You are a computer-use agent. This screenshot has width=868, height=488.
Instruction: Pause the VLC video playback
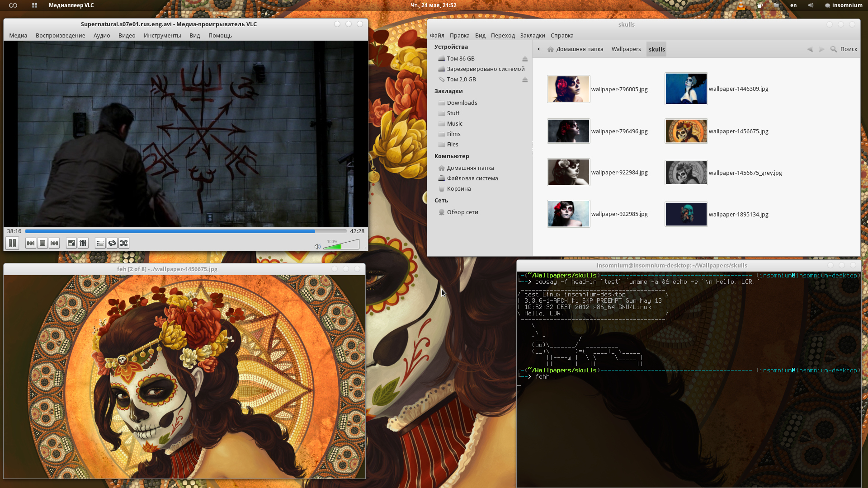tap(12, 243)
